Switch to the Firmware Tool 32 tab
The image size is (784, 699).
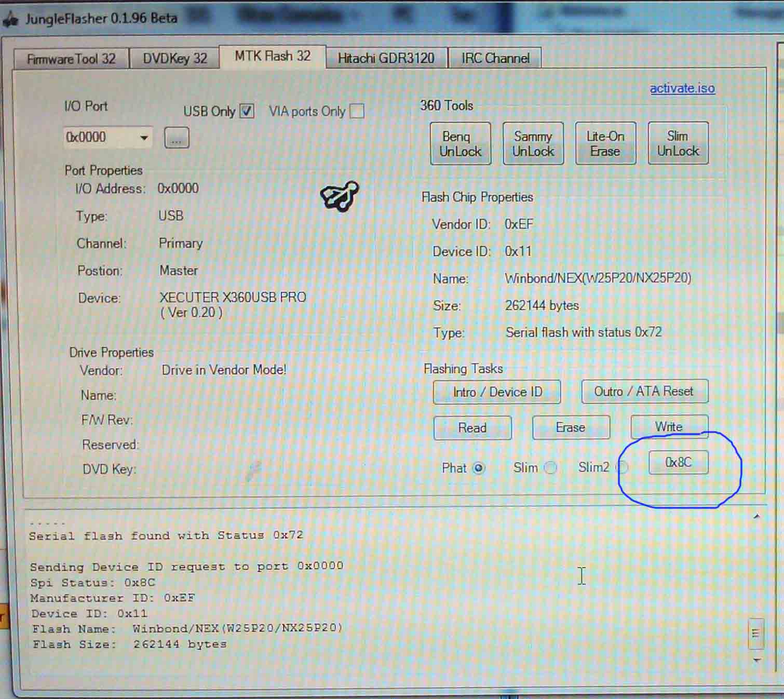click(71, 58)
